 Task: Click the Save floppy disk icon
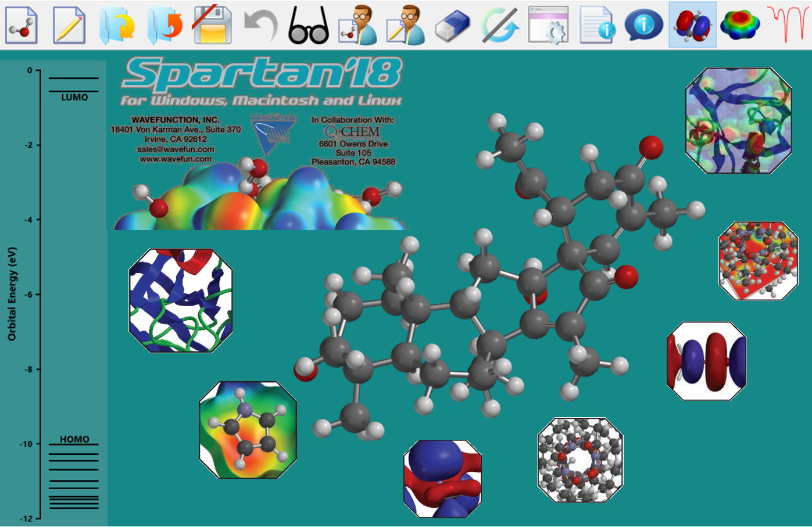pyautogui.click(x=212, y=25)
